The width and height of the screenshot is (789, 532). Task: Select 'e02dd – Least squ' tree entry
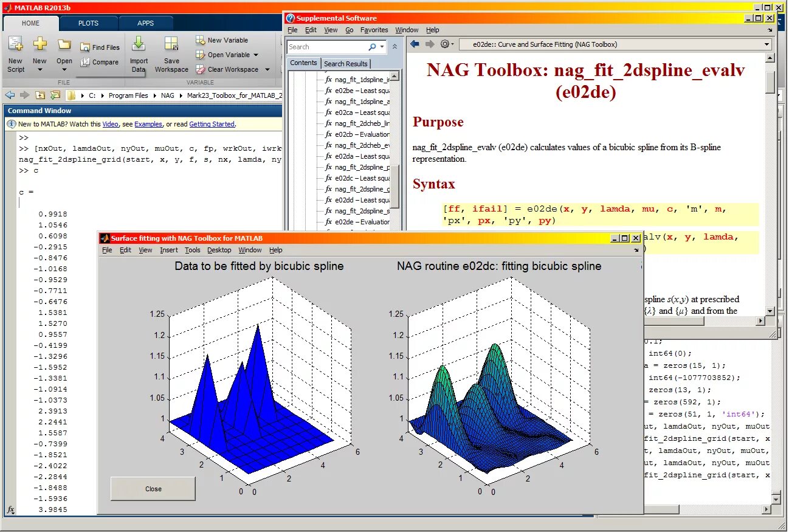click(x=362, y=200)
